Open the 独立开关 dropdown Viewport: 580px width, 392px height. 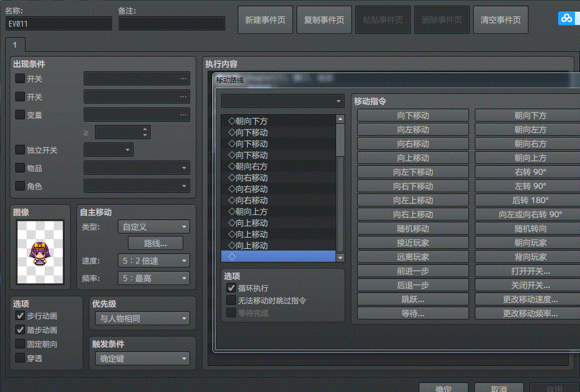109,150
